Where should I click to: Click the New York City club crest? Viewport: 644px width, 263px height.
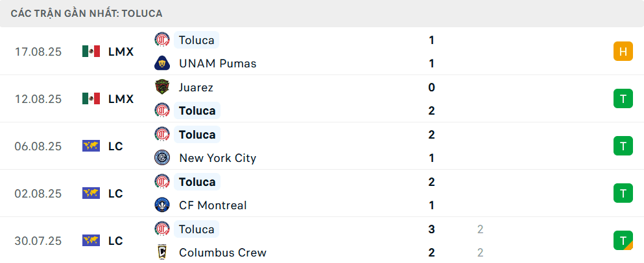click(162, 158)
